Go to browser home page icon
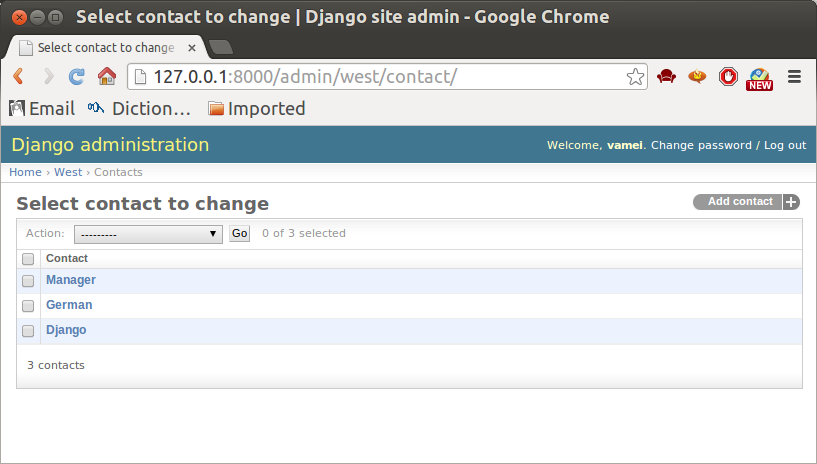 click(107, 77)
